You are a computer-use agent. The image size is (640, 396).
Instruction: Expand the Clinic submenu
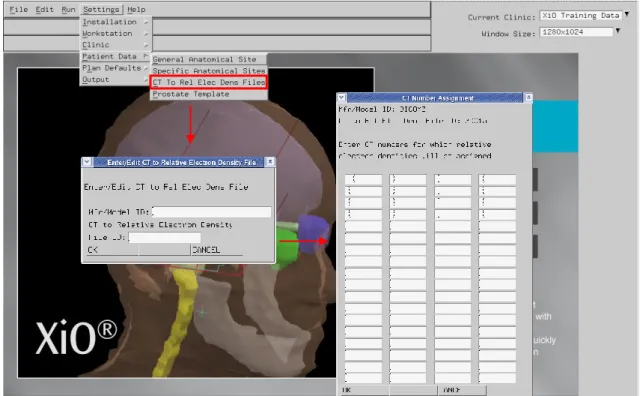click(x=116, y=44)
